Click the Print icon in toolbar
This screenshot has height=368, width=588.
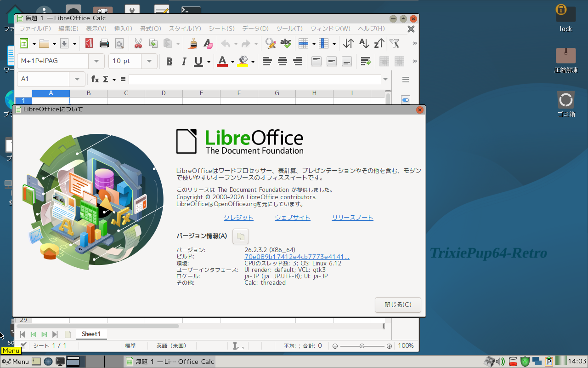click(x=104, y=44)
